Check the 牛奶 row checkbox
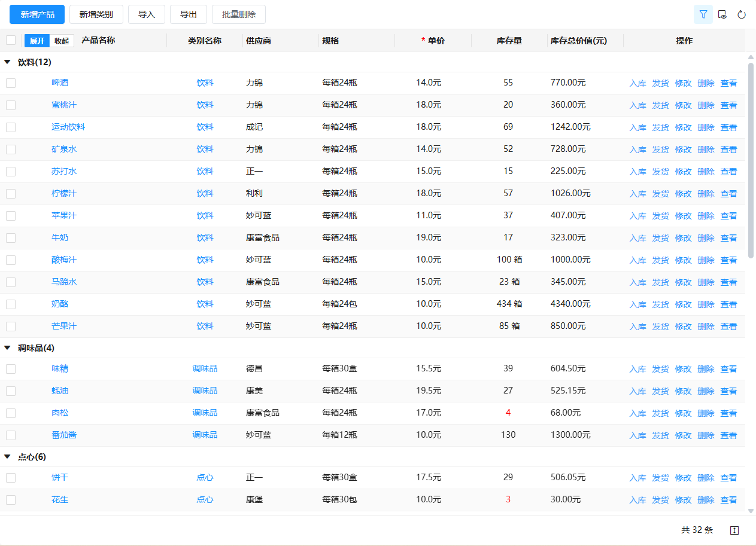Screen dimensions: 756x546 [x=11, y=238]
